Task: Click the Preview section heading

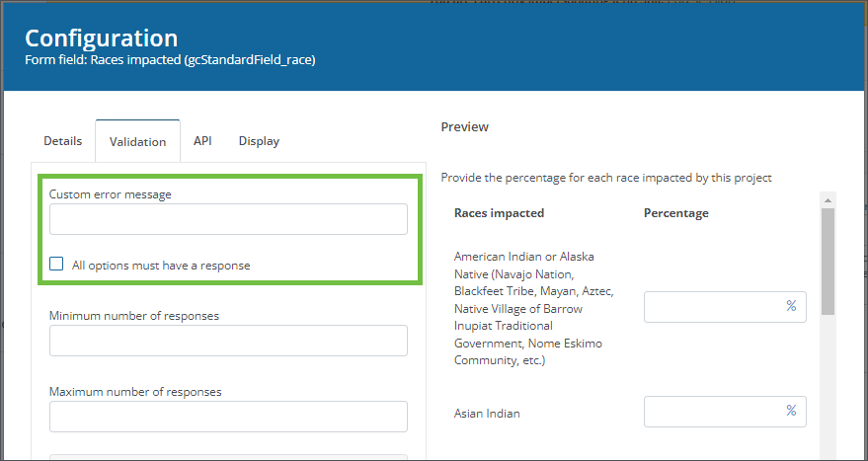Action: click(464, 127)
